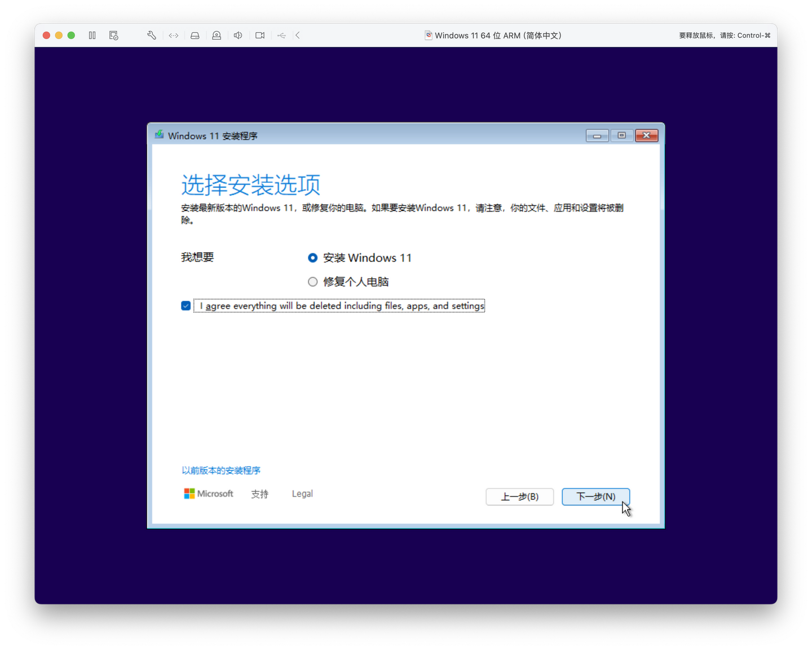
Task: Click the camera device icon in toolbar
Action: point(260,36)
